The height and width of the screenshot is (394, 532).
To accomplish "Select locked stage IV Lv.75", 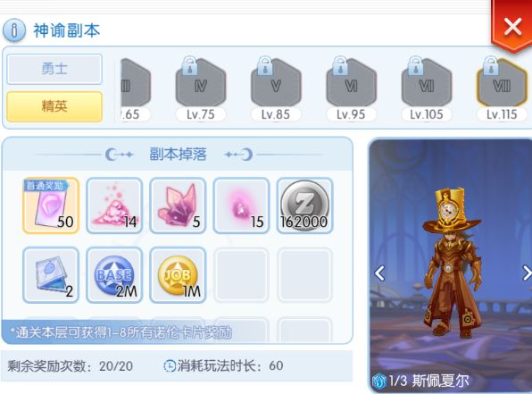I will 201,89.
